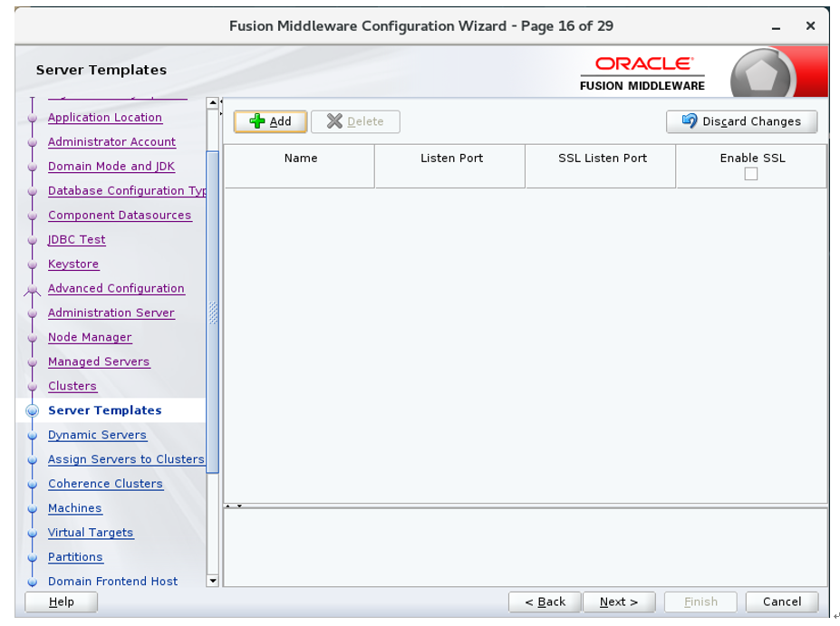Open the Administration Server step

[x=111, y=313]
